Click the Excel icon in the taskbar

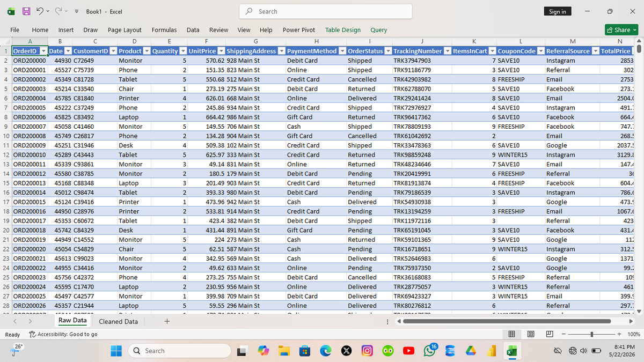pyautogui.click(x=511, y=351)
